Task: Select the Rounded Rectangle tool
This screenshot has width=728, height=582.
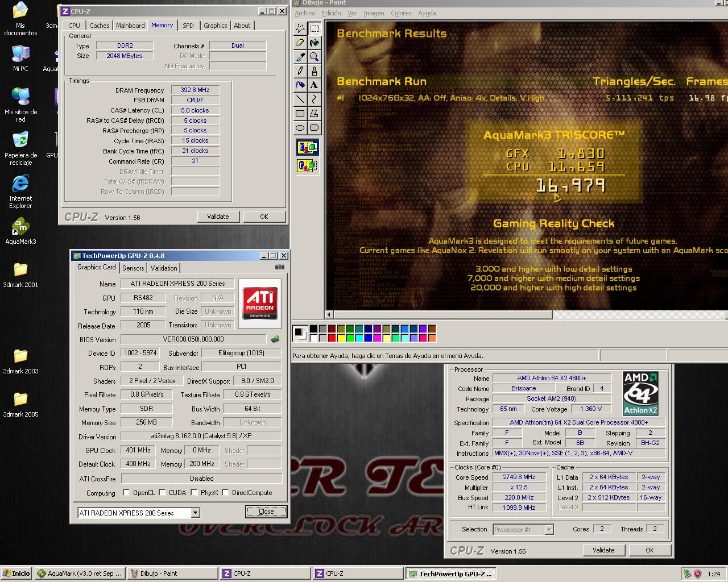Action: coord(315,128)
